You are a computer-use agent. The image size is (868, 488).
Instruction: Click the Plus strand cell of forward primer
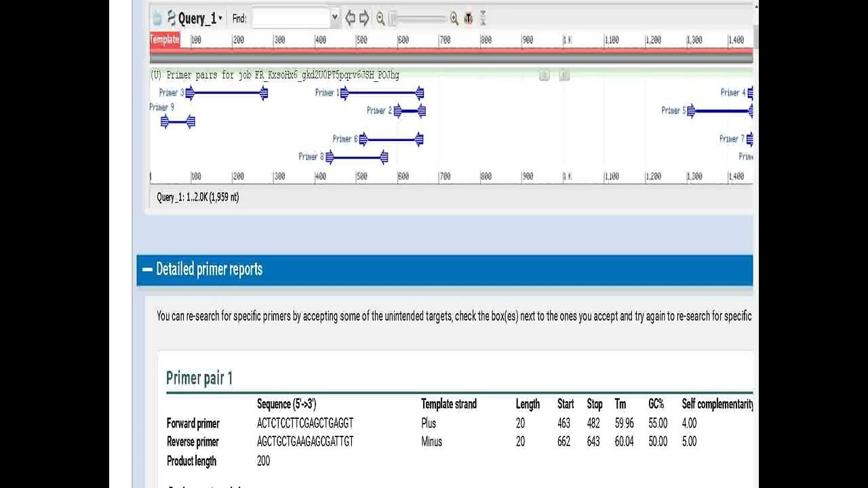pos(429,423)
